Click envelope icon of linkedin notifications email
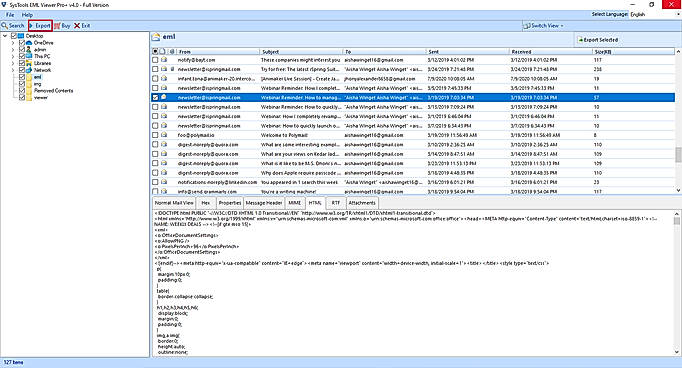The image size is (682, 368). coord(164,182)
